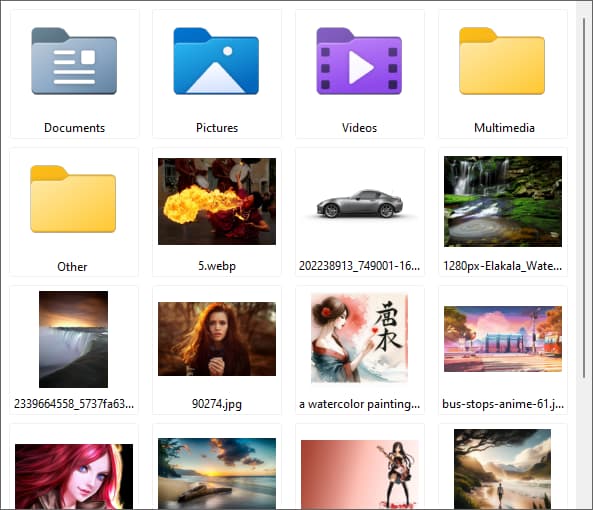Click the 90274.jpg file name label

point(217,404)
